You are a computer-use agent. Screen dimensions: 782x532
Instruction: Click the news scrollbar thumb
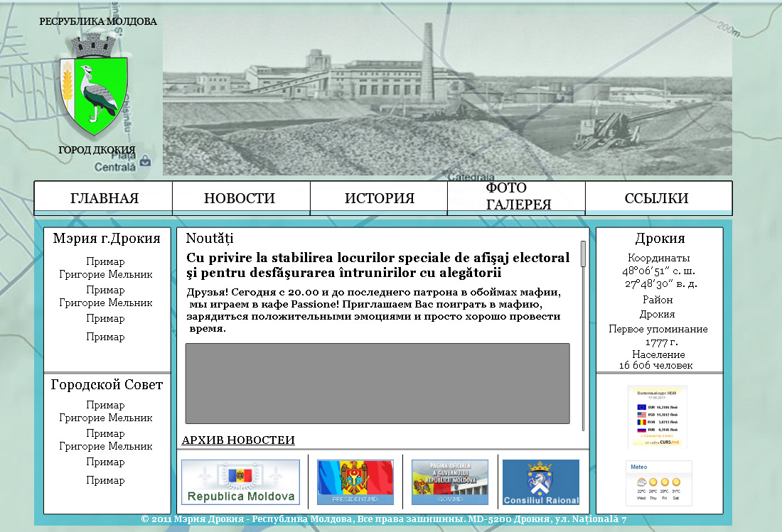(583, 254)
